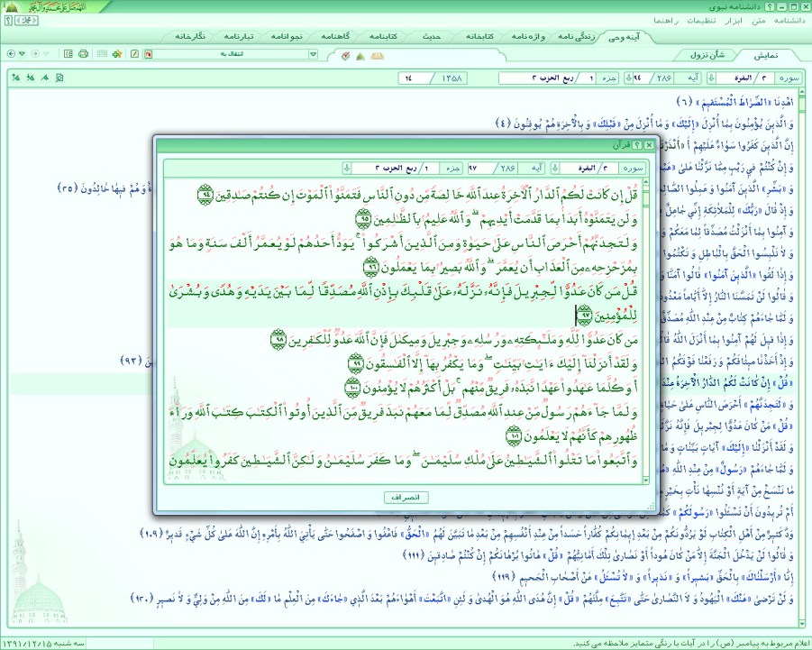Open the forward history dropdown arrow
812x650 pixels.
pos(46,54)
